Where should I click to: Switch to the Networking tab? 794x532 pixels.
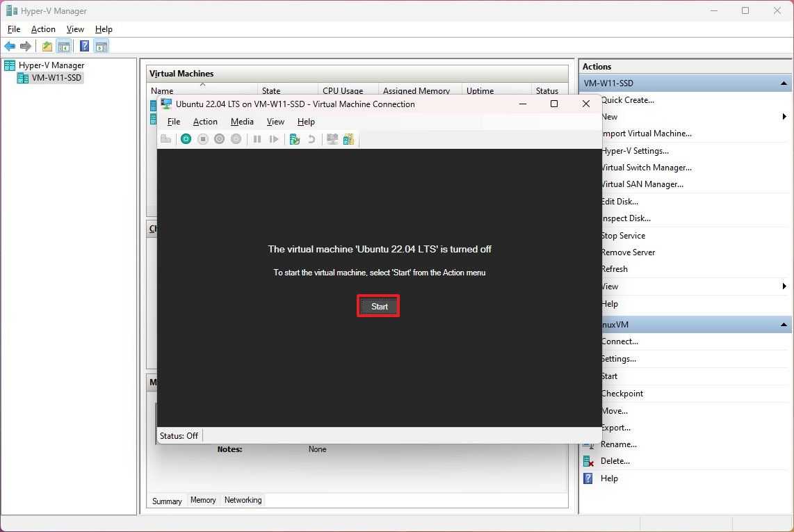243,500
